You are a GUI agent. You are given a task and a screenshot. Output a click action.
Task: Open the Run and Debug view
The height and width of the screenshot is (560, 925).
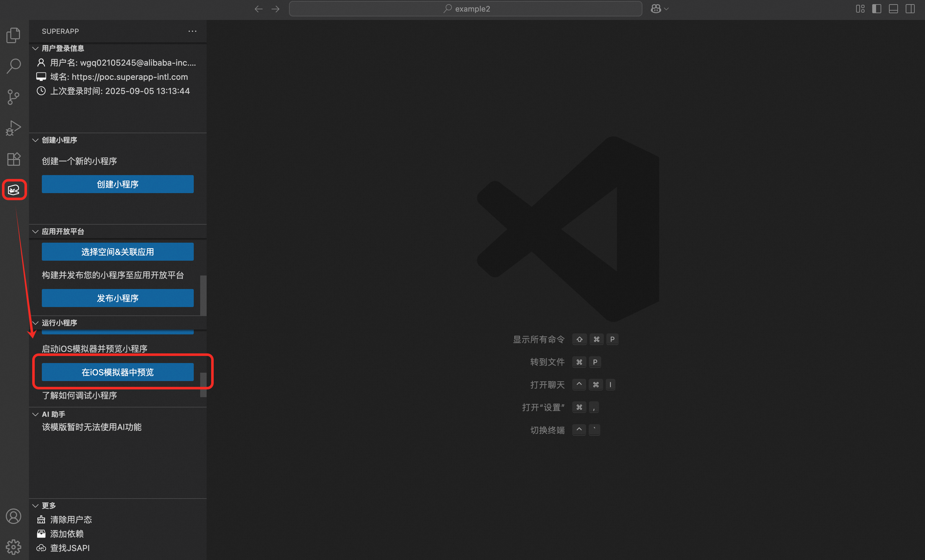[14, 128]
